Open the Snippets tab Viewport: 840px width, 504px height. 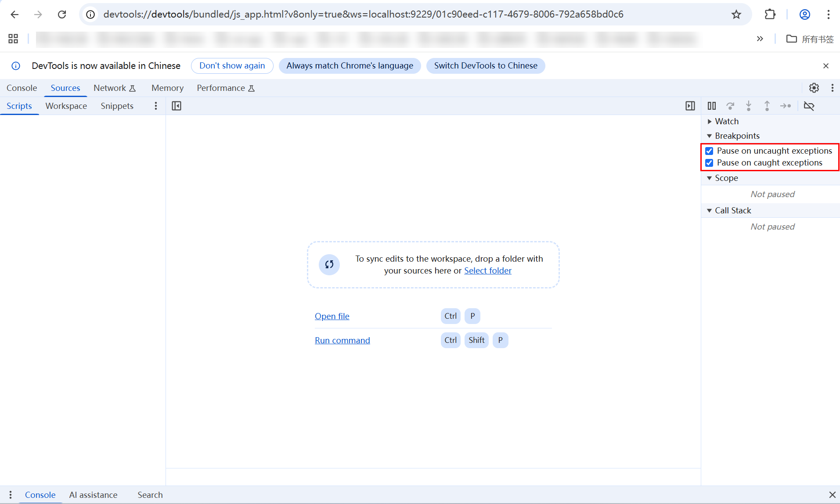[117, 106]
